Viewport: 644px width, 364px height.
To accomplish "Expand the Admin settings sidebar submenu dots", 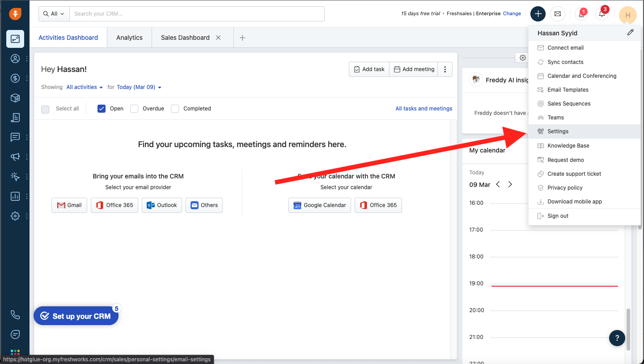I will 27,216.
